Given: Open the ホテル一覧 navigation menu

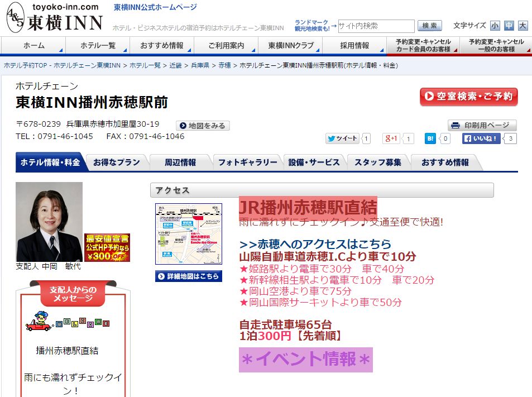Looking at the screenshot, I should (x=98, y=45).
